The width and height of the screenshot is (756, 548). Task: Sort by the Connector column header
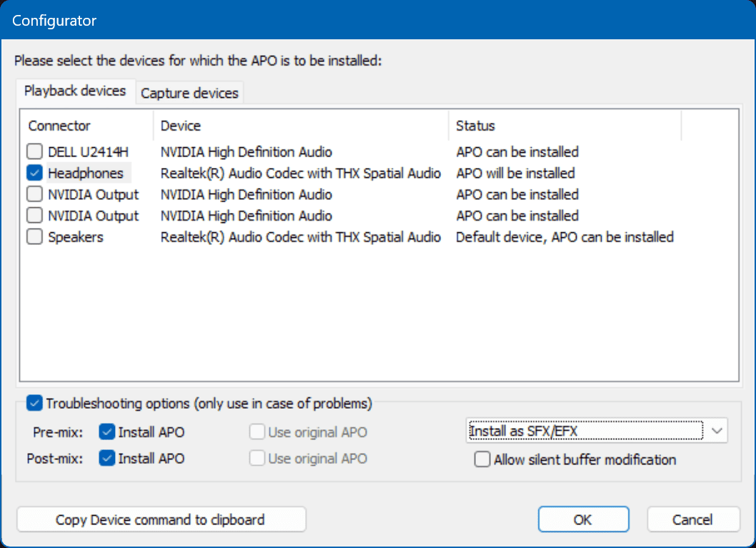click(x=87, y=126)
